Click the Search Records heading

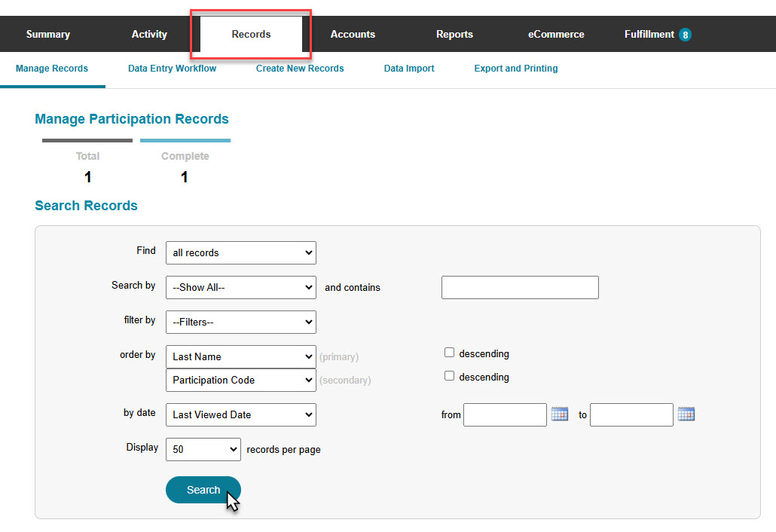(x=86, y=206)
